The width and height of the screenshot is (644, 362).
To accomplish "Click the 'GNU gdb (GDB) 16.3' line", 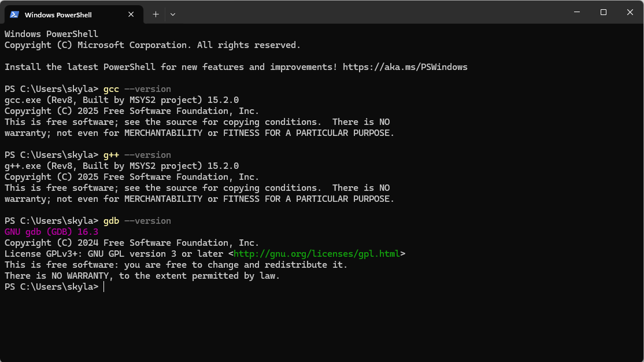I will click(x=51, y=232).
